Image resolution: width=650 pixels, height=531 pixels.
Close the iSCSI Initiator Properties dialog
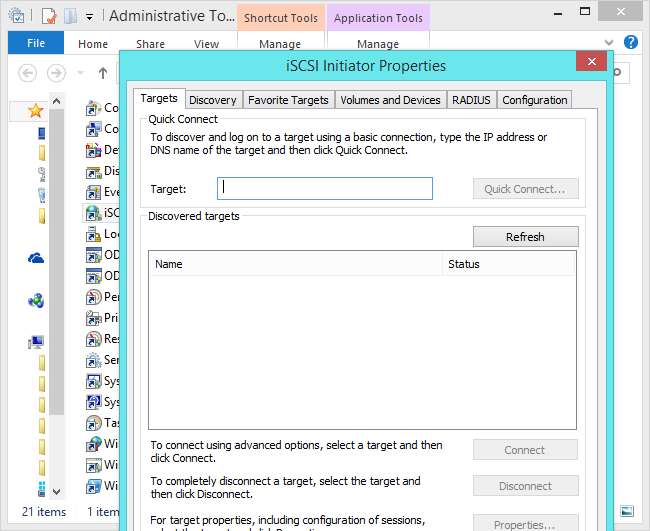[592, 61]
